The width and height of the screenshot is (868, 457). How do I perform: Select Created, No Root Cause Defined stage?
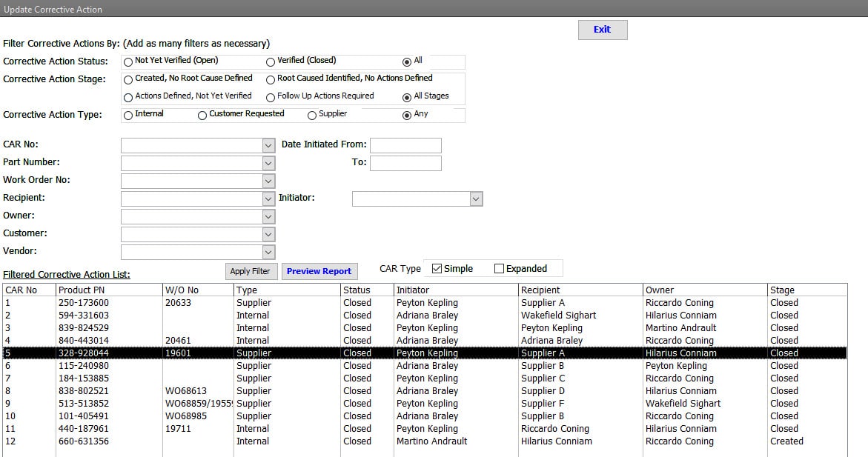pyautogui.click(x=128, y=80)
